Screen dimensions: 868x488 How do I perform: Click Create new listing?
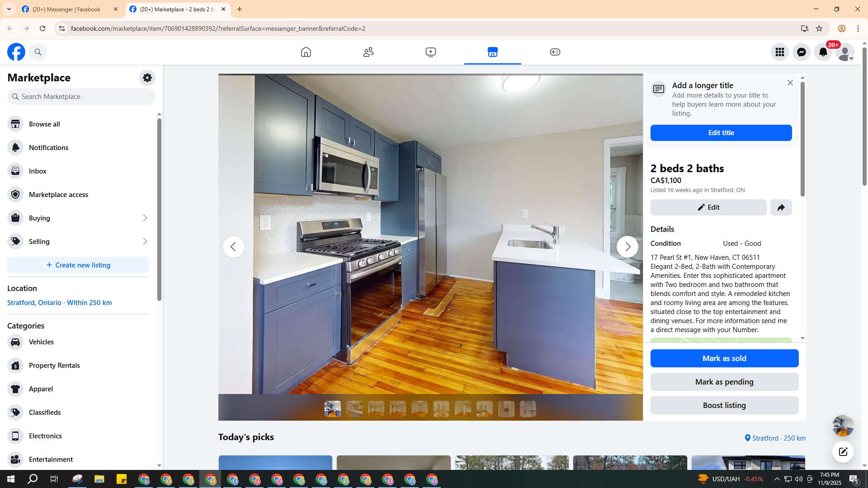pyautogui.click(x=78, y=265)
